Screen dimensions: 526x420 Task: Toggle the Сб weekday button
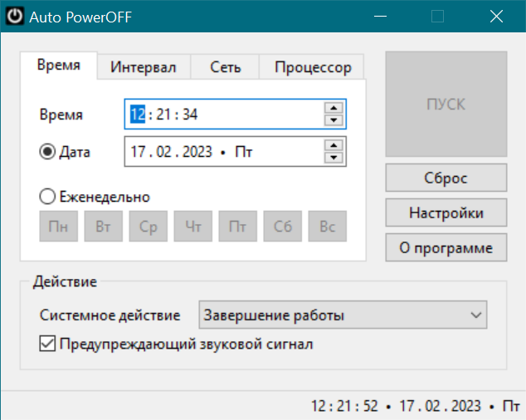(282, 227)
